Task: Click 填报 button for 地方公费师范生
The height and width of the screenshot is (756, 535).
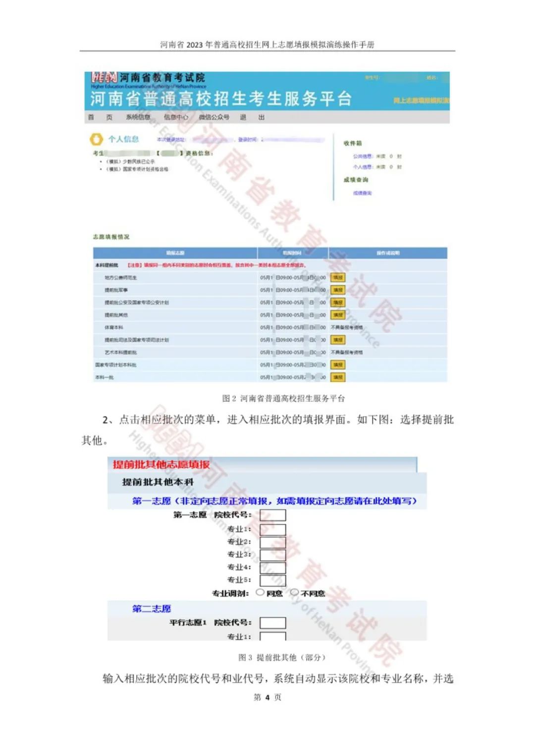Action: pyautogui.click(x=338, y=278)
